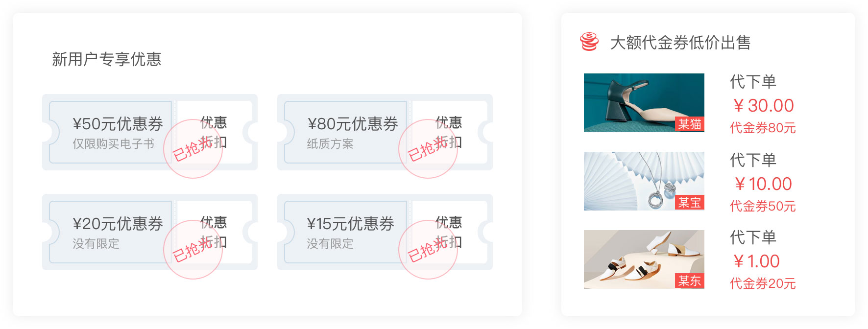Select the ¥80元优惠券 paper-plan coupon
Image resolution: width=868 pixels, height=329 pixels.
click(385, 132)
